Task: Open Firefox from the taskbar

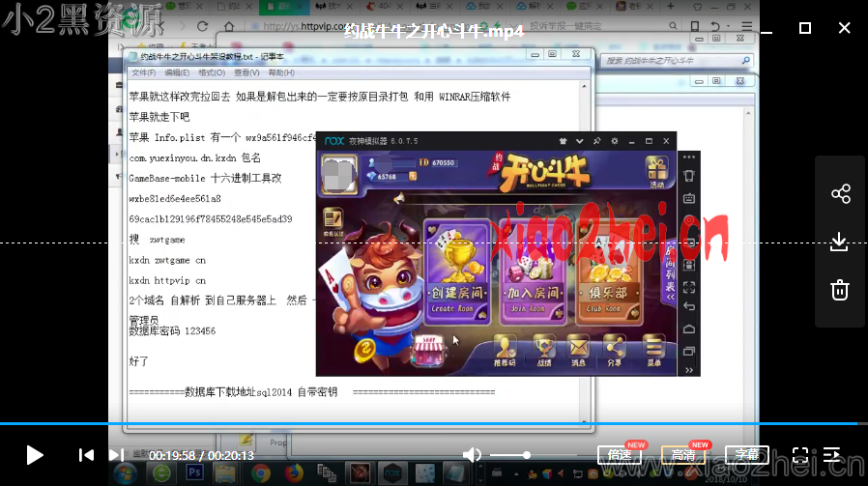Action: (294, 473)
